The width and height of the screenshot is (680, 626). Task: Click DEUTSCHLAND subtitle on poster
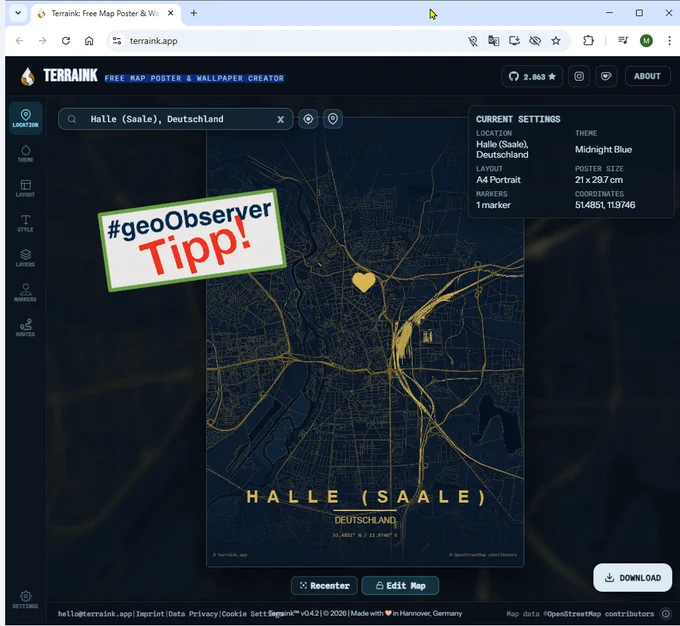[x=365, y=520]
